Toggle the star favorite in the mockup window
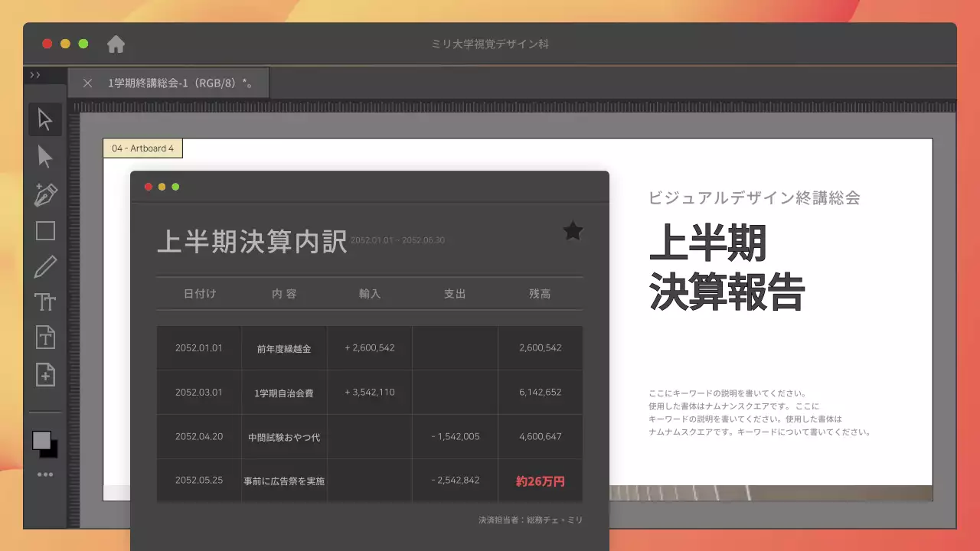The height and width of the screenshot is (551, 980). 572,231
